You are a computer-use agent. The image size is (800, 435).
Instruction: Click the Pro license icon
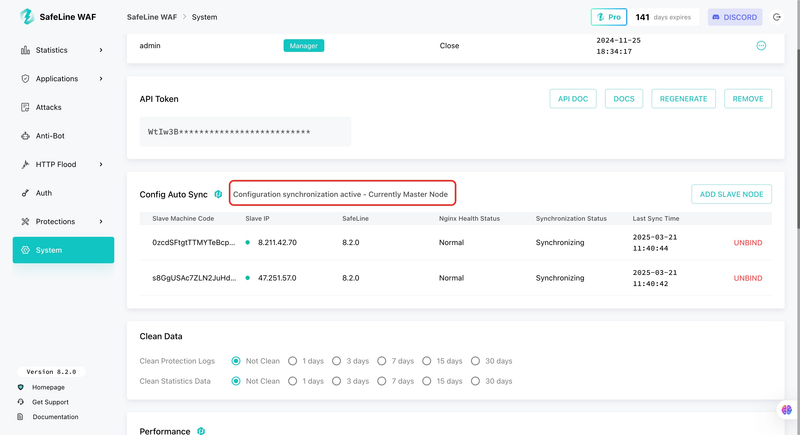pos(601,17)
